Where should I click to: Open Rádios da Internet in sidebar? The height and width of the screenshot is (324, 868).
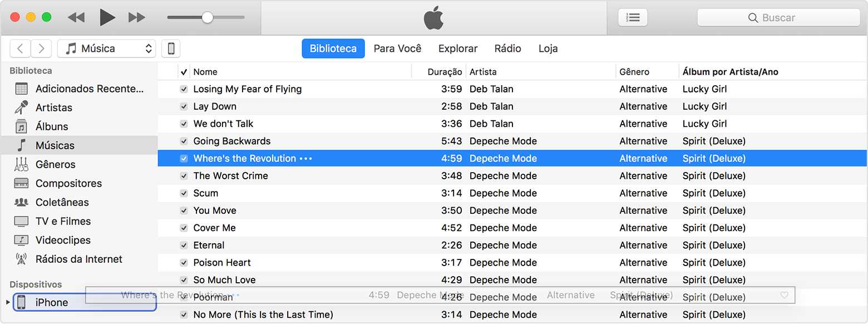[x=79, y=259]
